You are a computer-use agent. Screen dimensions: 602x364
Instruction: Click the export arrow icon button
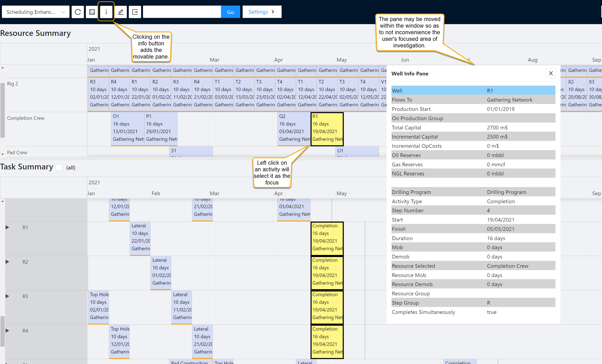[135, 12]
